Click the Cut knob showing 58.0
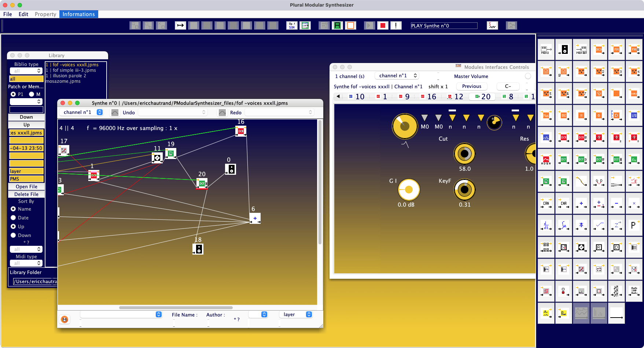The height and width of the screenshot is (348, 644). (464, 154)
